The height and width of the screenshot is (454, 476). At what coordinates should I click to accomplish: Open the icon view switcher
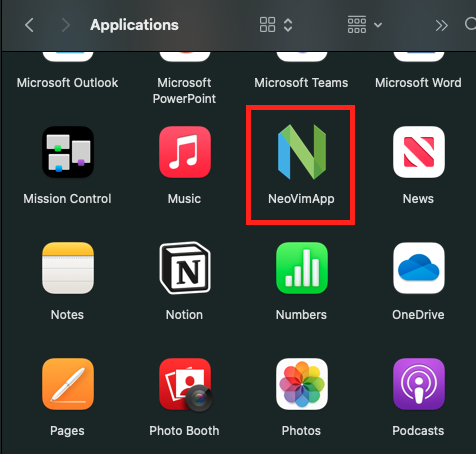pos(276,25)
